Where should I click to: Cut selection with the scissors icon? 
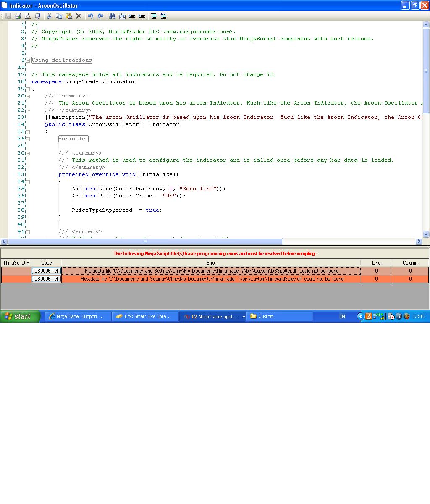pyautogui.click(x=49, y=16)
